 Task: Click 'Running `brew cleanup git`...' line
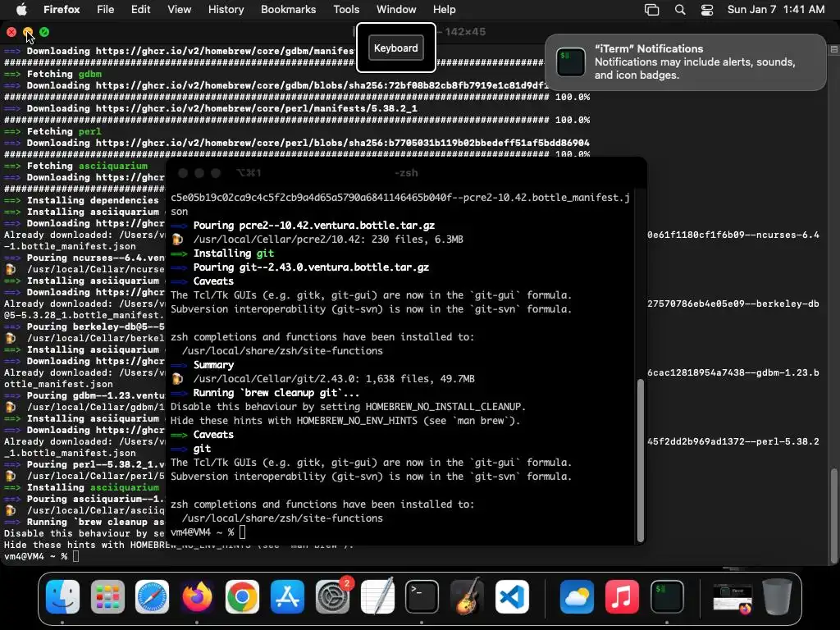coord(276,393)
